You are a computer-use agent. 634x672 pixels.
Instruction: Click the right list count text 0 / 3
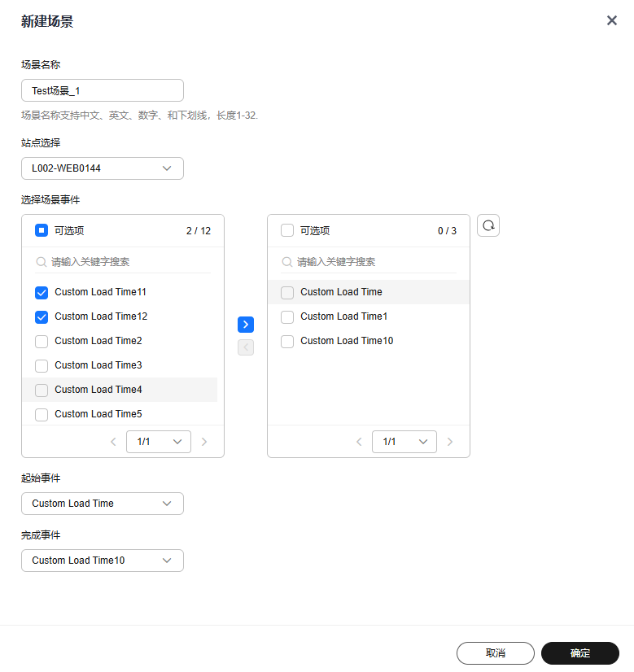click(447, 231)
